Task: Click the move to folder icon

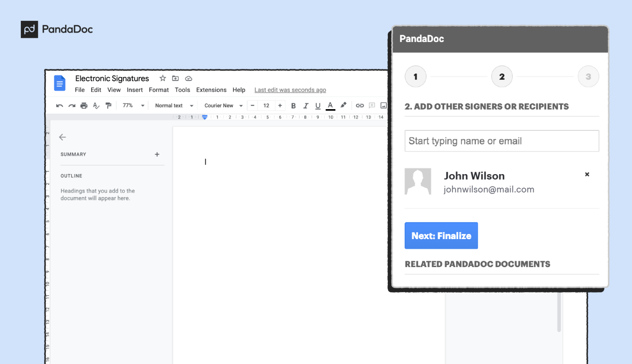Action: click(x=176, y=78)
